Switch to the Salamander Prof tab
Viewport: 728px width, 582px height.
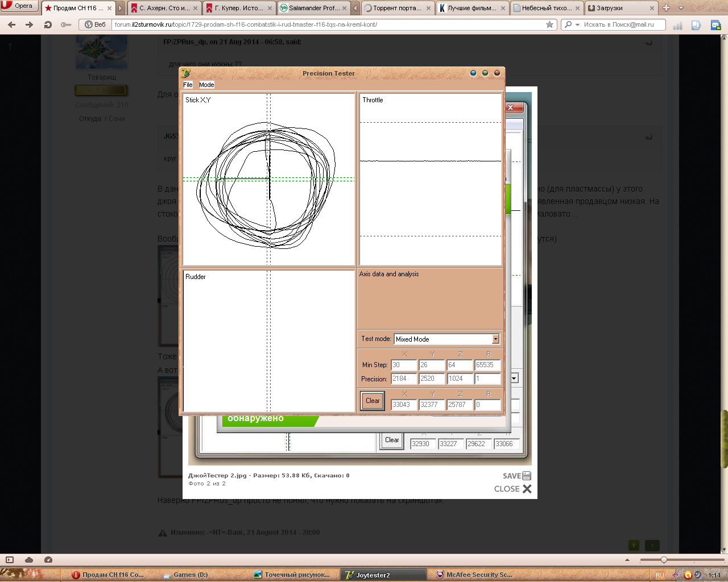click(313, 8)
